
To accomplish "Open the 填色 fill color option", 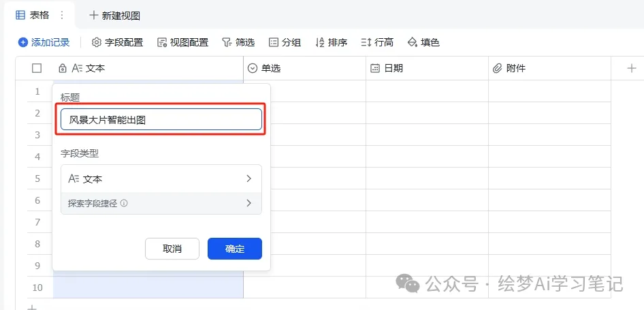I will pyautogui.click(x=423, y=42).
